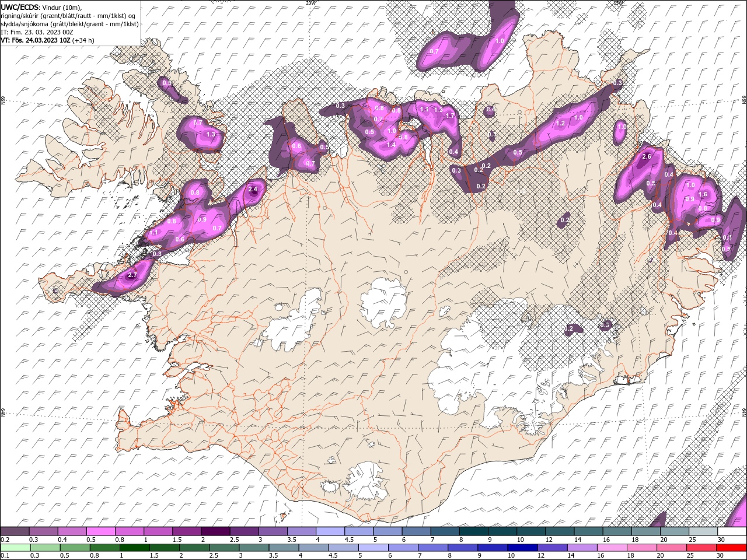Click the 2.6 precipitation value label
Viewport: 747px width, 560px height.
pos(646,157)
